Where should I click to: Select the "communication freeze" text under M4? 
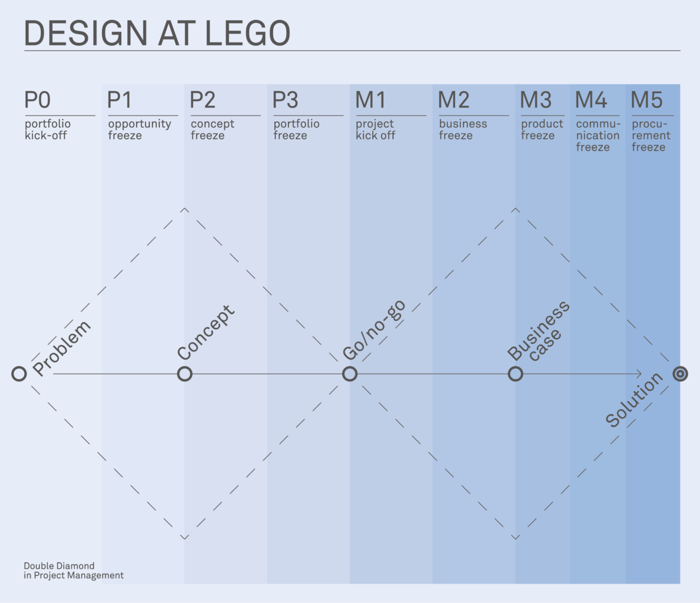(598, 135)
